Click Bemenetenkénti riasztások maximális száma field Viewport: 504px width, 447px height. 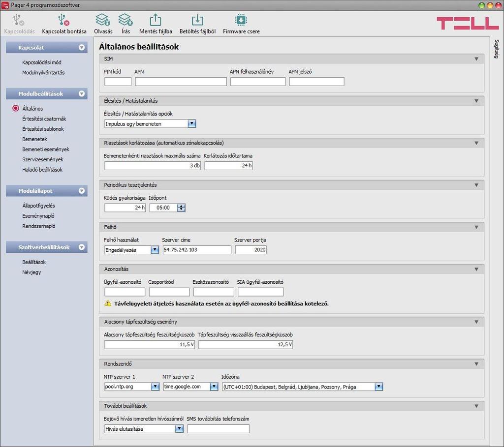(153, 166)
